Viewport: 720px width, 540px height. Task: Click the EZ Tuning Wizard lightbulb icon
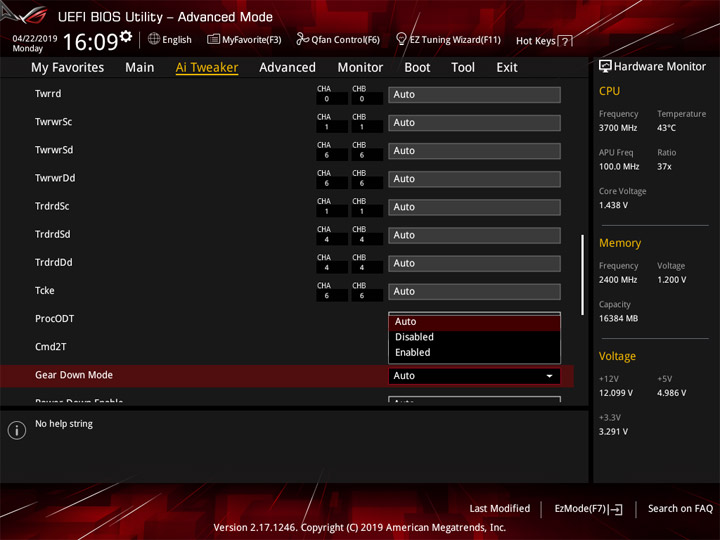(401, 39)
